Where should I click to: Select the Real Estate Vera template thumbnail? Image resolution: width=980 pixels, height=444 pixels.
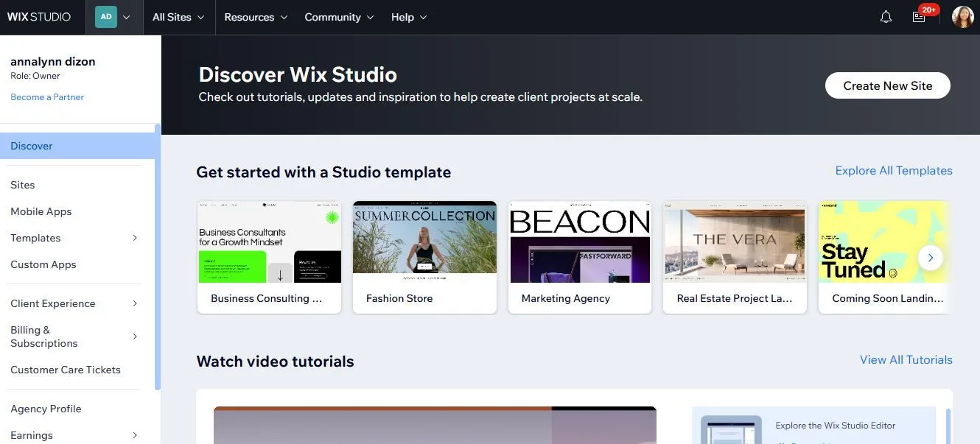tap(735, 242)
